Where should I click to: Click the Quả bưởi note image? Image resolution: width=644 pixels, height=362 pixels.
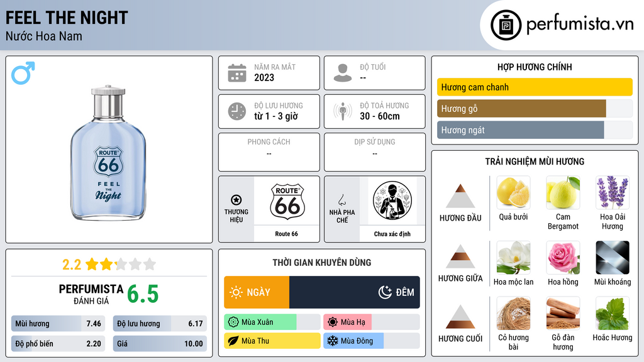[x=513, y=192]
